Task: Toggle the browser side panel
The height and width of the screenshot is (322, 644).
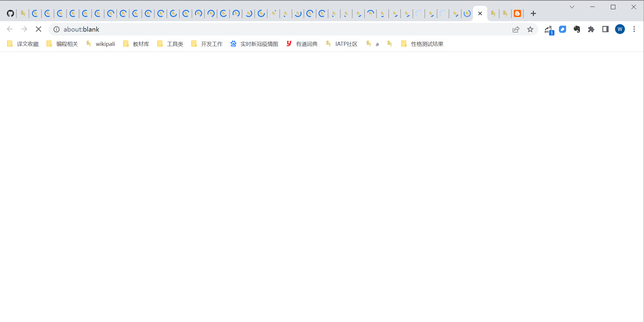Action: click(x=605, y=29)
